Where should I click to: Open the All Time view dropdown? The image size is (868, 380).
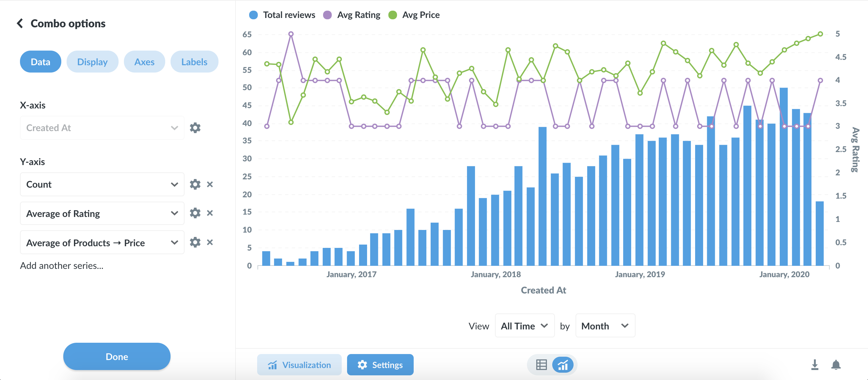(524, 326)
